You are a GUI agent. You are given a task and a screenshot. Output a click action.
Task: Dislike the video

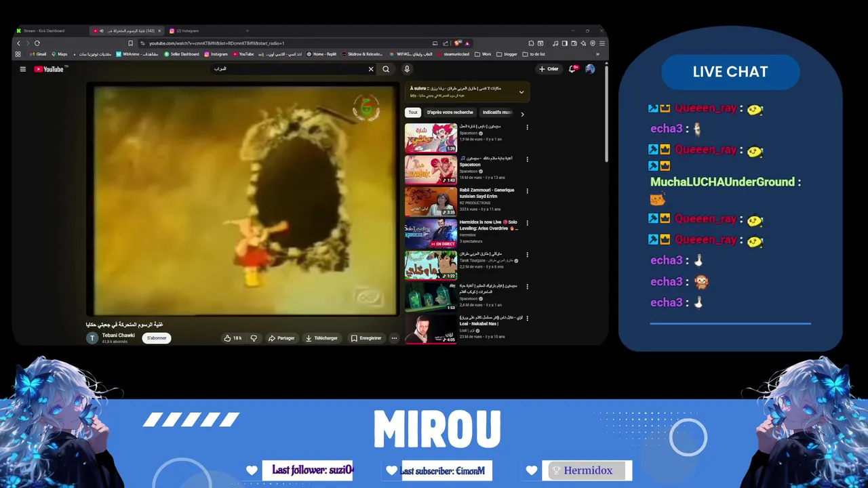[x=254, y=338]
